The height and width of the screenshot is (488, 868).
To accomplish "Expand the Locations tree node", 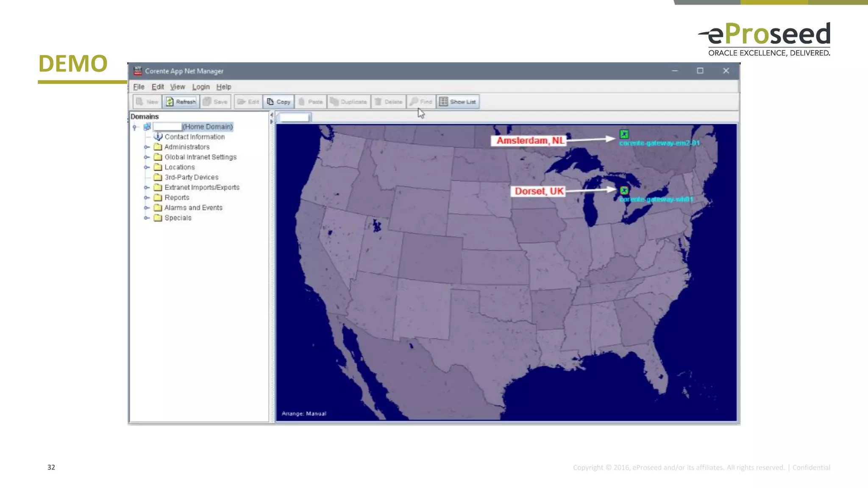I will point(147,167).
